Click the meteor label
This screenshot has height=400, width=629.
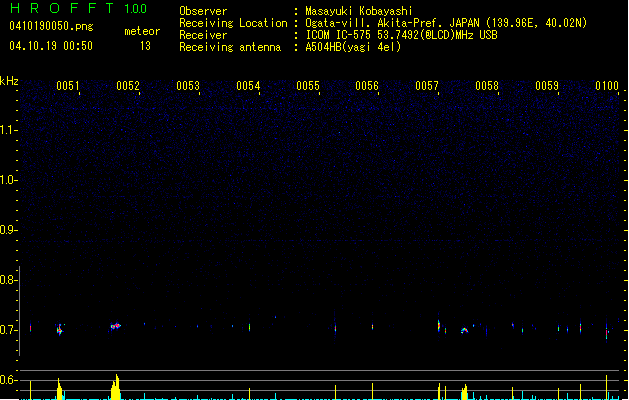(142, 31)
